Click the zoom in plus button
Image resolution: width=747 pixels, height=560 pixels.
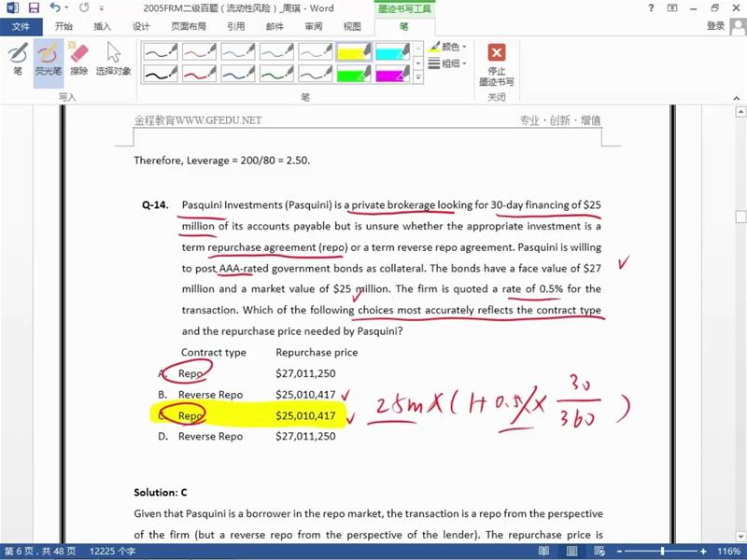click(x=703, y=552)
